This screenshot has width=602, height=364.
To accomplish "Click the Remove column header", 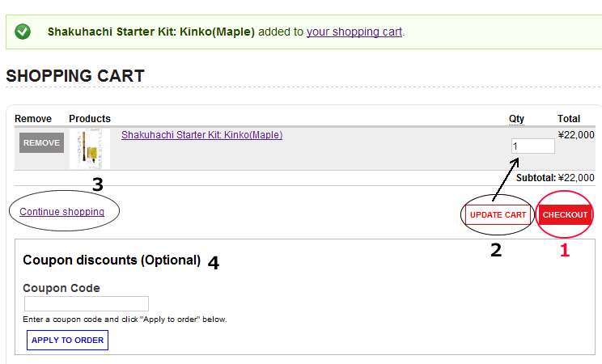I will point(33,119).
